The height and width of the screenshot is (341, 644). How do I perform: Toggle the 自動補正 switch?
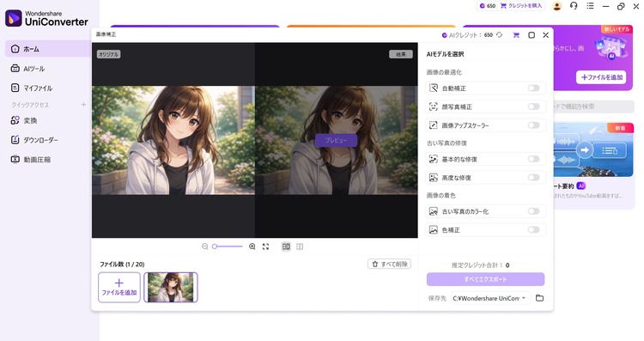click(x=533, y=88)
